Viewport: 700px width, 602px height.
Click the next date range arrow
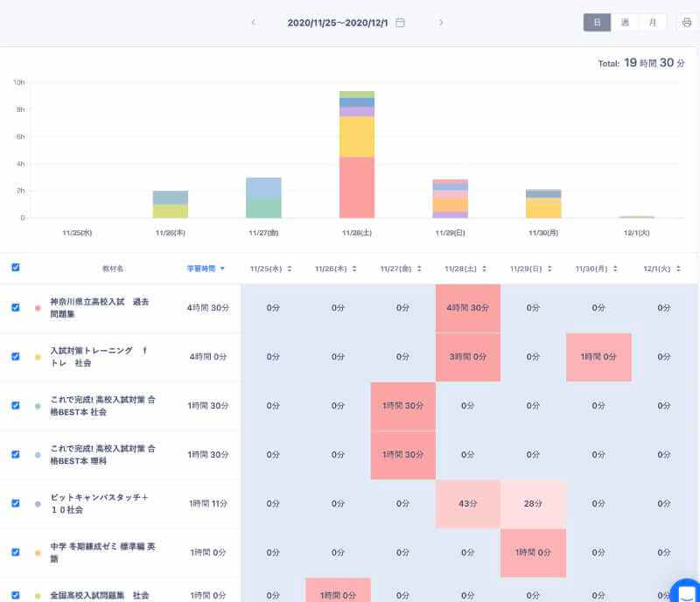tap(441, 23)
